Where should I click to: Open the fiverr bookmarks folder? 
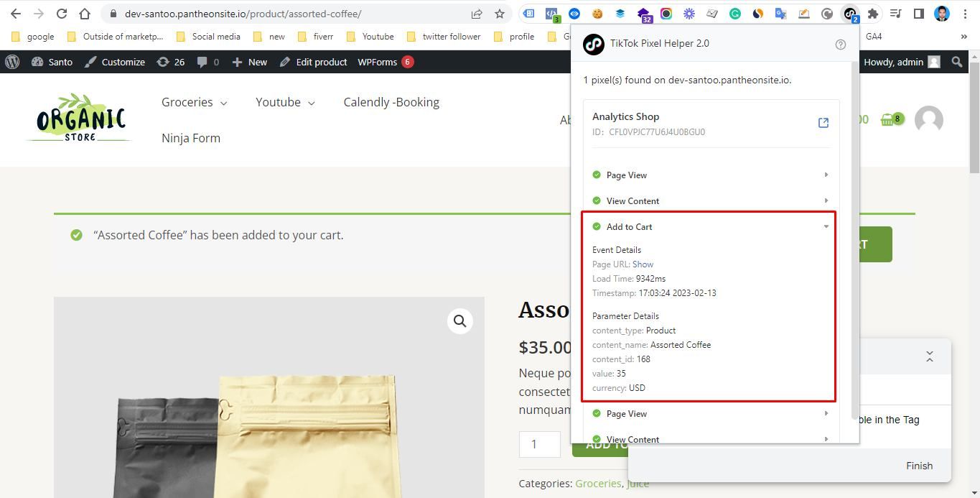pyautogui.click(x=316, y=37)
